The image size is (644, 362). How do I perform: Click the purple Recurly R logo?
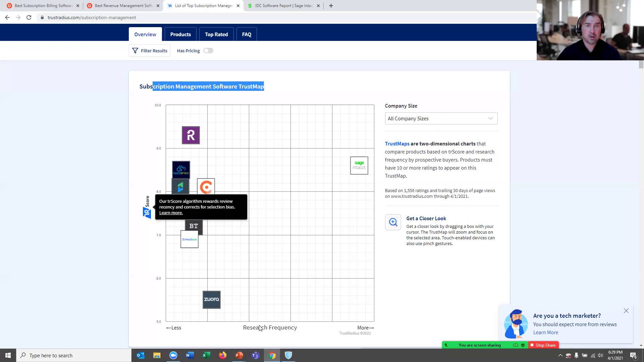coord(191,135)
